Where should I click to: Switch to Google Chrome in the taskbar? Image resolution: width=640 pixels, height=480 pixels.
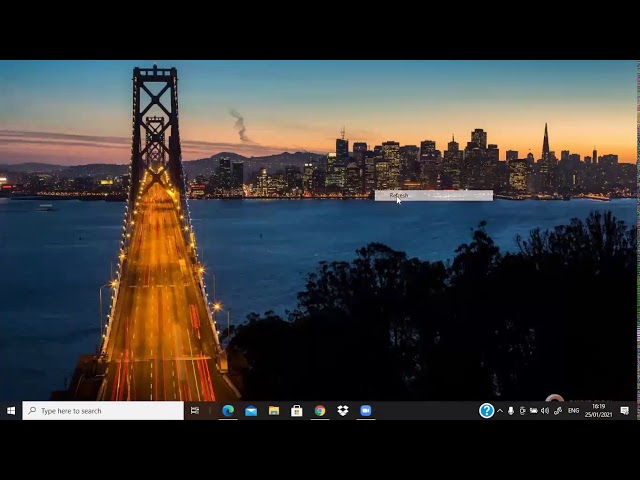point(320,410)
